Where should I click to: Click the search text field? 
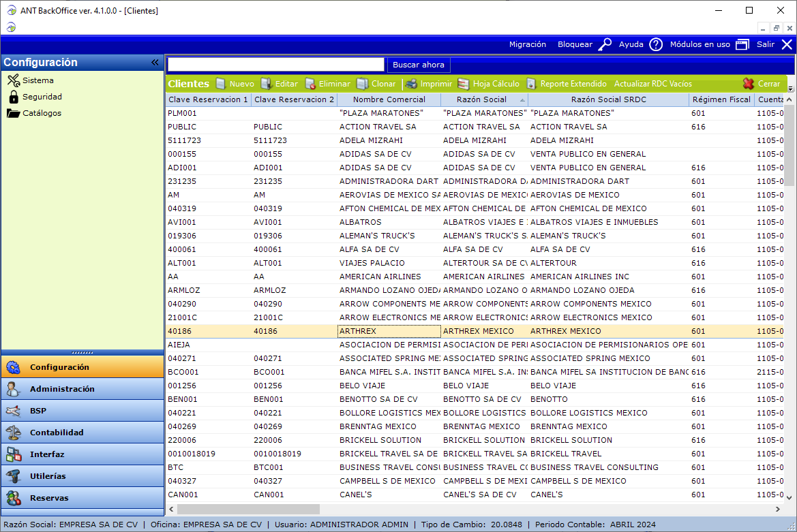point(276,65)
